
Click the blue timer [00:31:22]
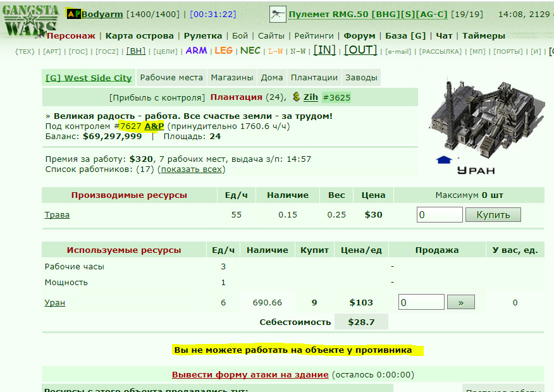click(x=213, y=14)
